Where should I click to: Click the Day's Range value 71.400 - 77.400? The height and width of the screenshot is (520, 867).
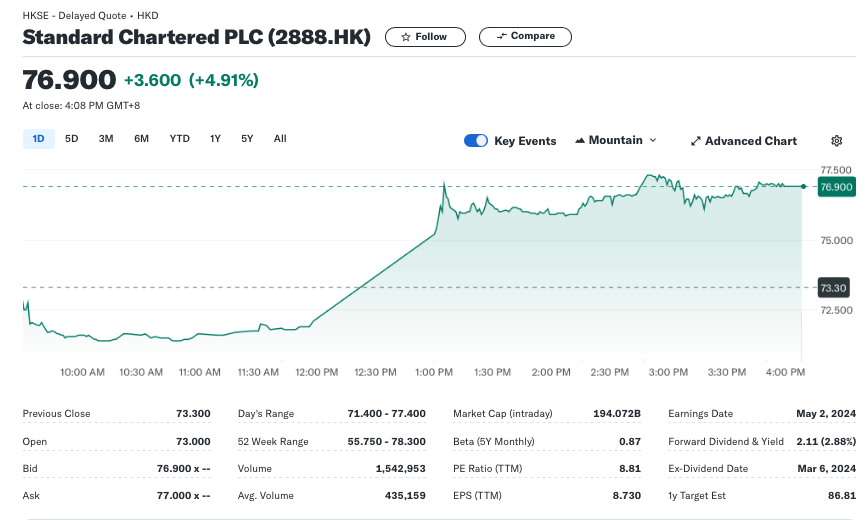tap(387, 414)
